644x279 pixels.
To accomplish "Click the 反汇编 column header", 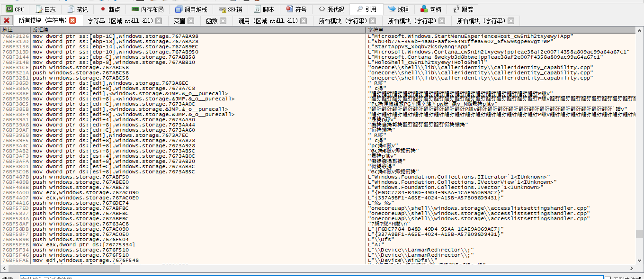I will point(198,30).
